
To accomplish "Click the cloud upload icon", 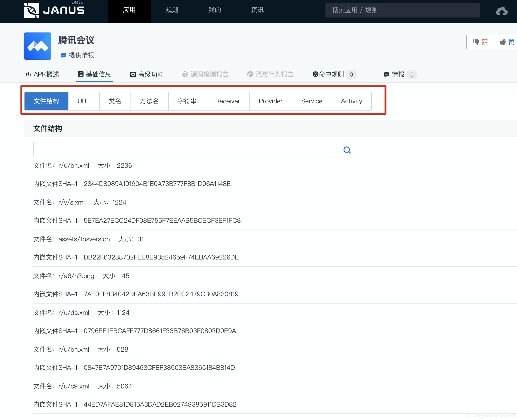I will click(502, 11).
